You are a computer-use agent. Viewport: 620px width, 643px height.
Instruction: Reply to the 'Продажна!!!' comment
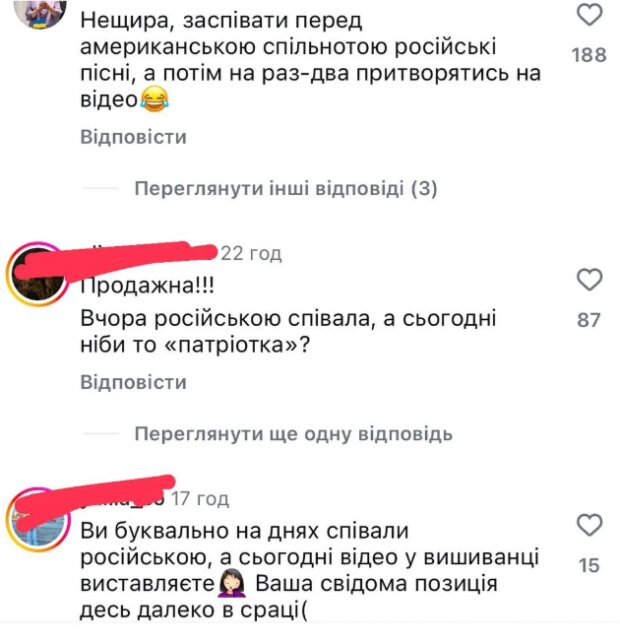[x=133, y=382]
